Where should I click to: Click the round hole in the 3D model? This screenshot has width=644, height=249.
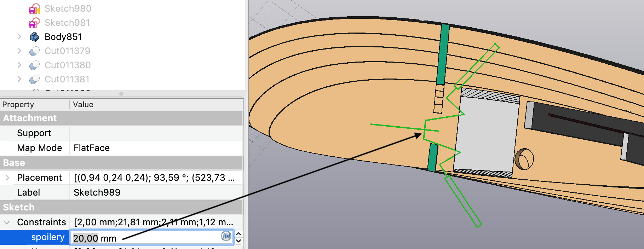(524, 159)
